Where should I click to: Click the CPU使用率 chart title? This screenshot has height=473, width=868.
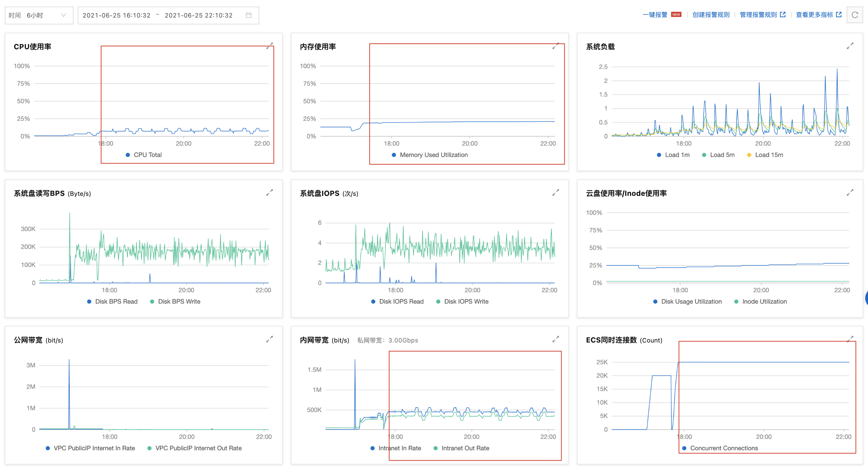pos(32,47)
